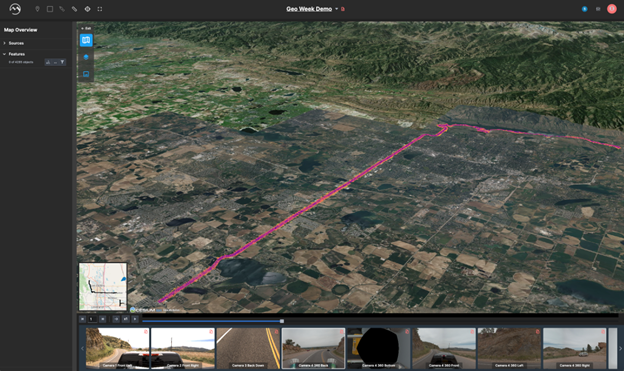Toggle the features filter funnel
Screen dimensions: 624x371
click(x=62, y=62)
